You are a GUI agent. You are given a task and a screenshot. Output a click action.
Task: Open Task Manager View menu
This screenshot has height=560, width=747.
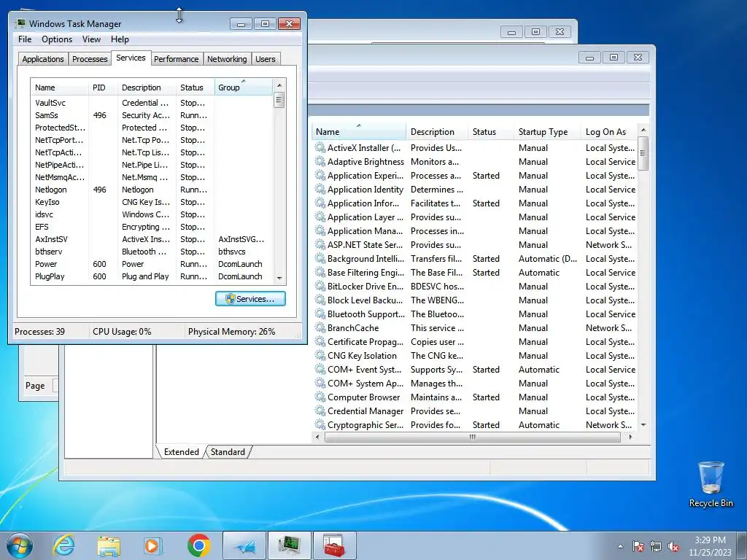pyautogui.click(x=91, y=39)
